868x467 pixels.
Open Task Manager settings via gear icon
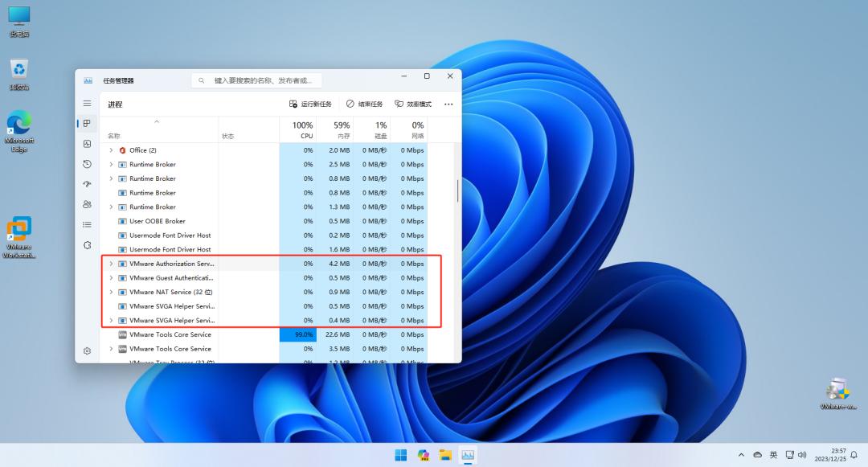87,351
